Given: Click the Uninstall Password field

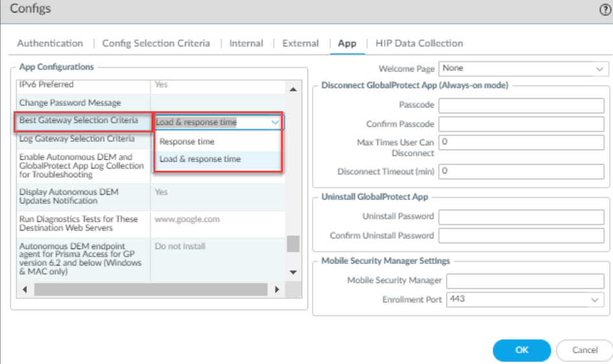Looking at the screenshot, I should pos(521,217).
